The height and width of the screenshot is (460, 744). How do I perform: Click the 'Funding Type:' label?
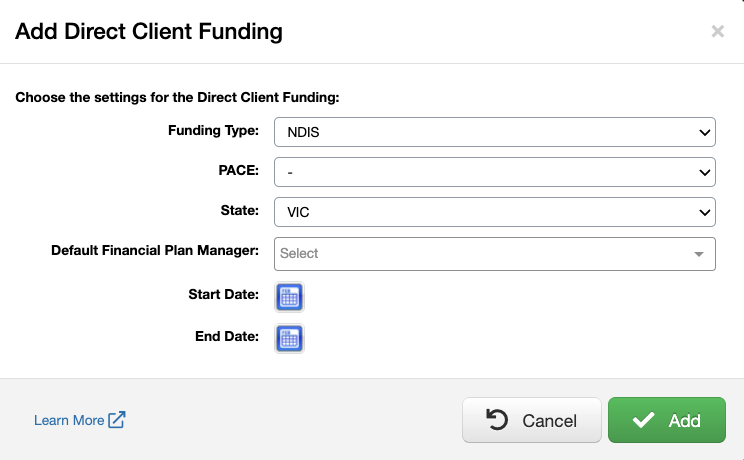point(213,130)
